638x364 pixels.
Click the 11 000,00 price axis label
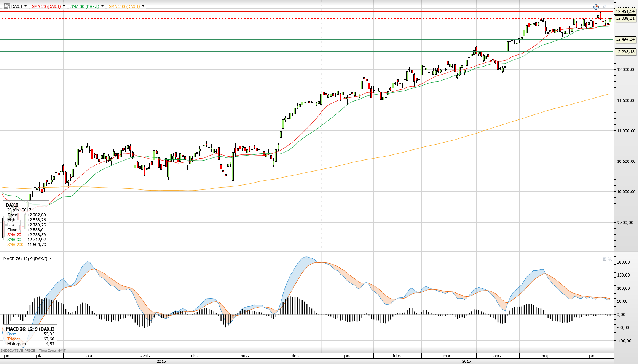tap(626, 131)
